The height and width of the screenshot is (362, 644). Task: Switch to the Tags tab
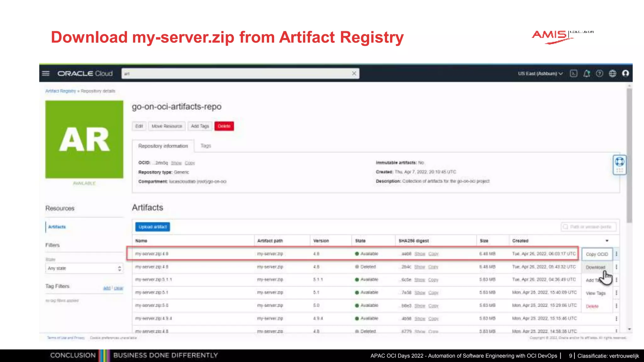[206, 146]
